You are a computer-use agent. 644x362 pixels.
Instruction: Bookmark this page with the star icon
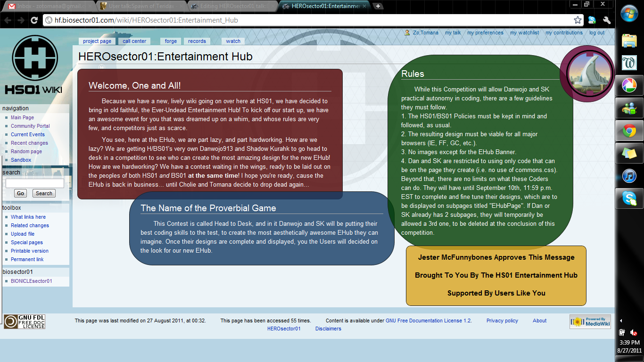(578, 20)
